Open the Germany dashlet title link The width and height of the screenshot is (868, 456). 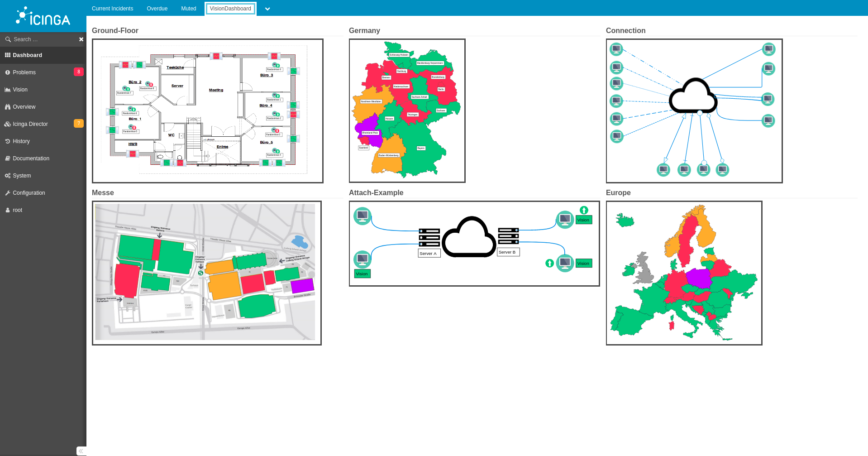tap(364, 30)
